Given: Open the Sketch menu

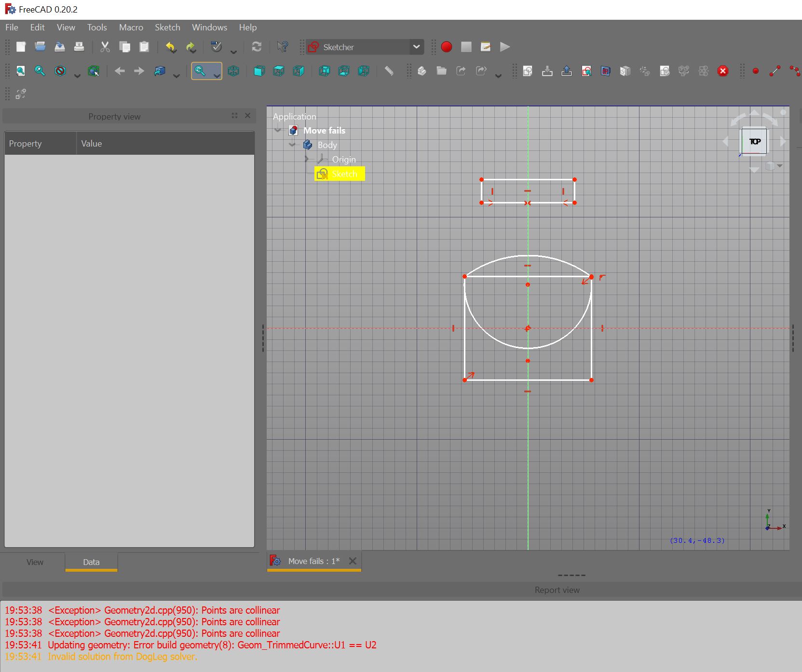Looking at the screenshot, I should (x=167, y=27).
